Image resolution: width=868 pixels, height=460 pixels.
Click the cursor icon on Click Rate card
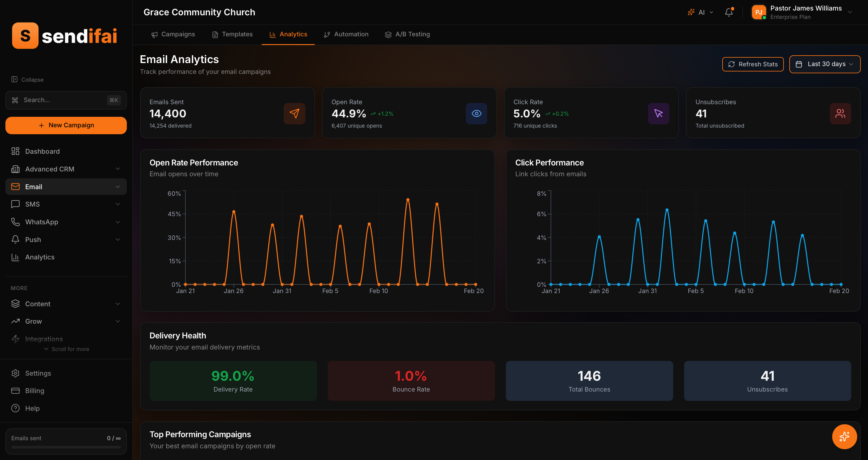click(x=658, y=113)
